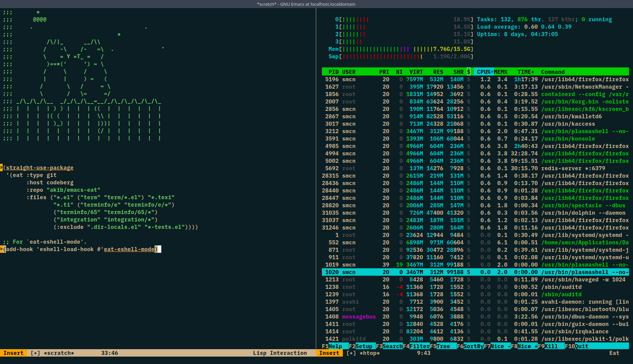Click CPU 3 usage meter
Viewport: 633px width, 364px height.
pos(404,41)
